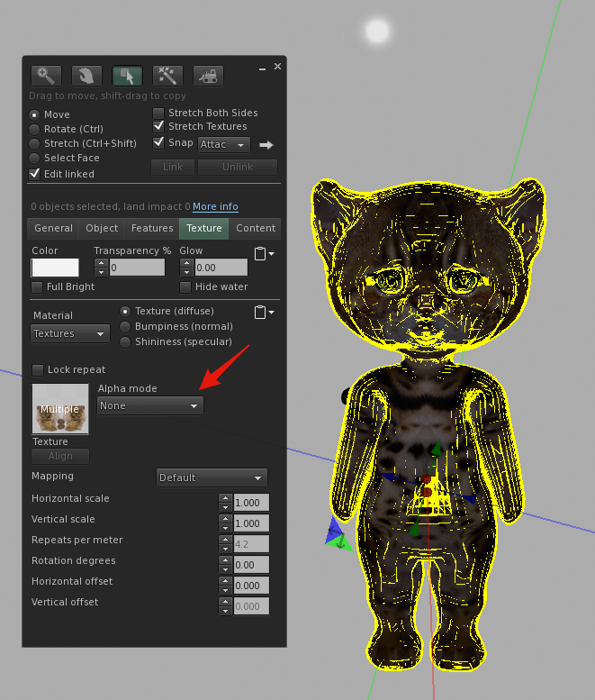Open the Snap mode dropdown
Image resolution: width=595 pixels, height=700 pixels.
(x=223, y=145)
